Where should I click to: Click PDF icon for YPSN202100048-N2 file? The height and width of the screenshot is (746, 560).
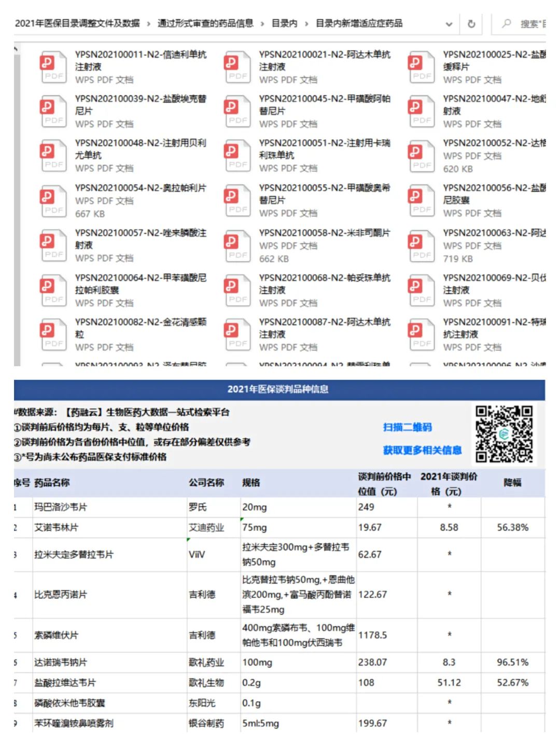tap(53, 156)
